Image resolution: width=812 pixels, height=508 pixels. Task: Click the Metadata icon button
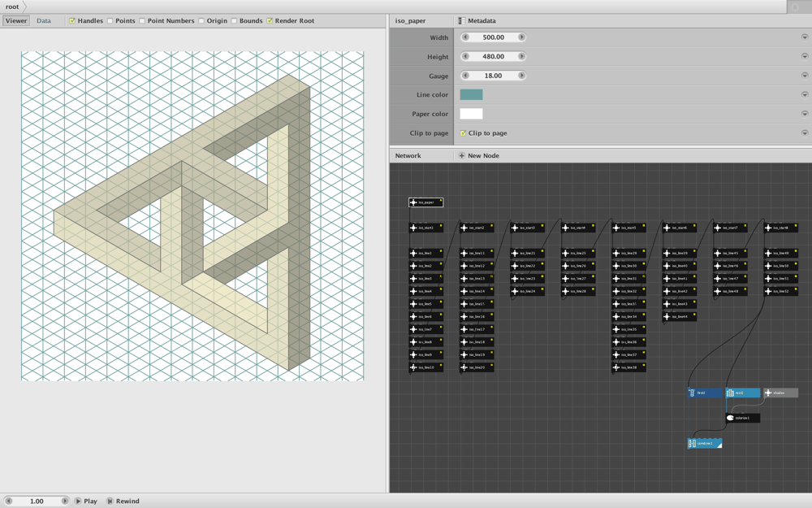click(x=462, y=21)
